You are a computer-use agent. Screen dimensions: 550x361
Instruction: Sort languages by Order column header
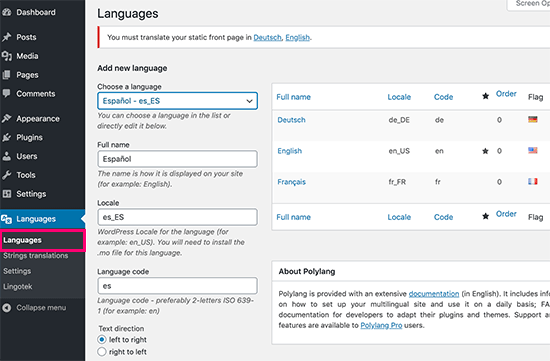click(x=506, y=94)
